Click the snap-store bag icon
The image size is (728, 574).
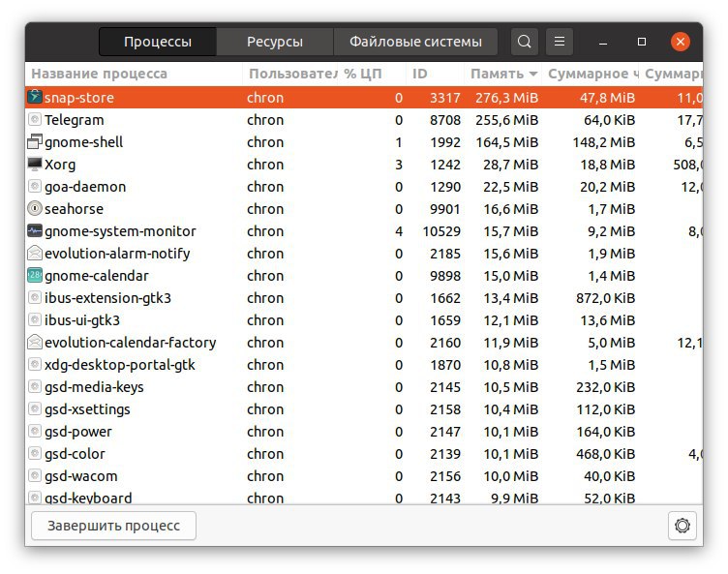[35, 97]
